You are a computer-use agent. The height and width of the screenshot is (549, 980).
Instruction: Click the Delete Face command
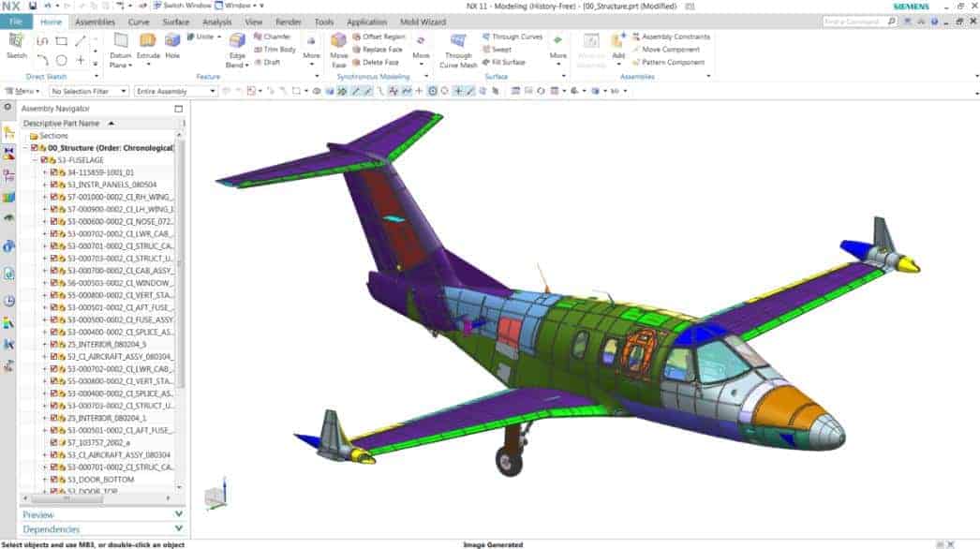click(x=379, y=62)
